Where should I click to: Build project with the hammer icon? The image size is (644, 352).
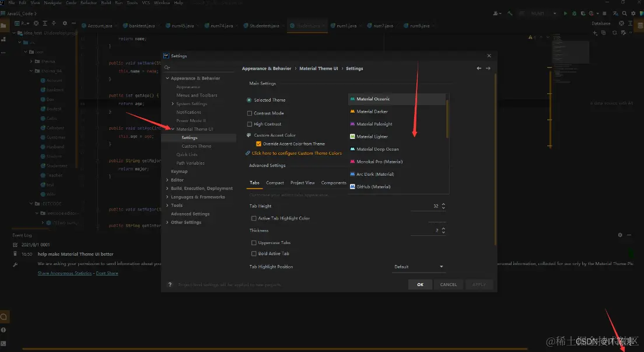tap(510, 13)
